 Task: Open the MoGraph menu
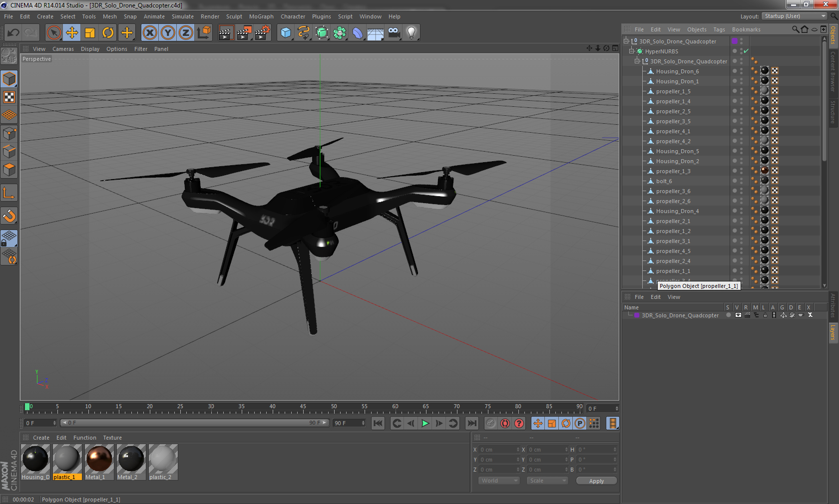(x=261, y=16)
